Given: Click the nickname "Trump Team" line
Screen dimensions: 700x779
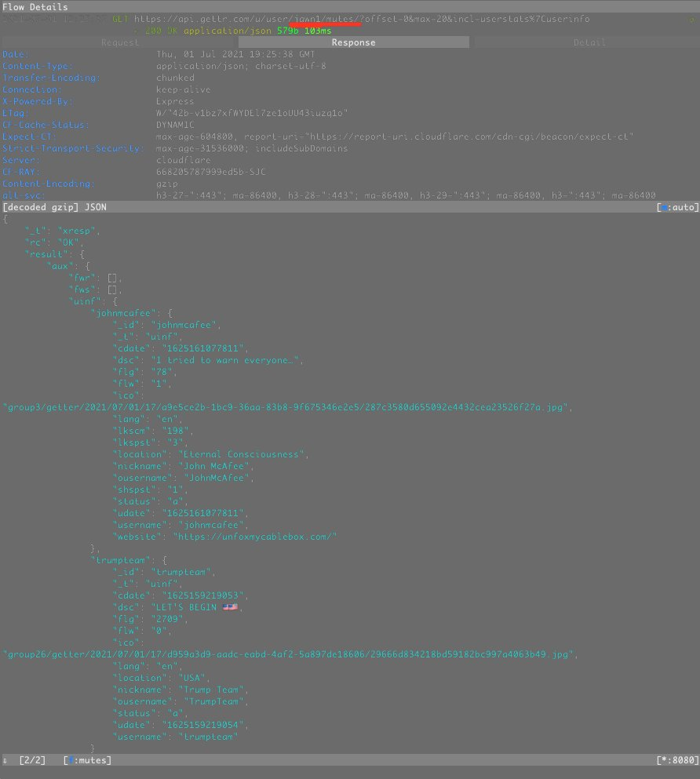Looking at the screenshot, I should coord(180,690).
